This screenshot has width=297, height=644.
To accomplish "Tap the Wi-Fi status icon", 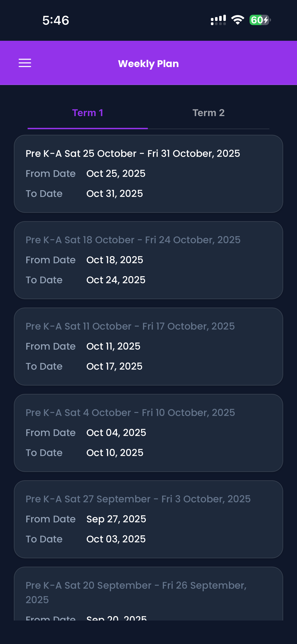I will point(238,20).
